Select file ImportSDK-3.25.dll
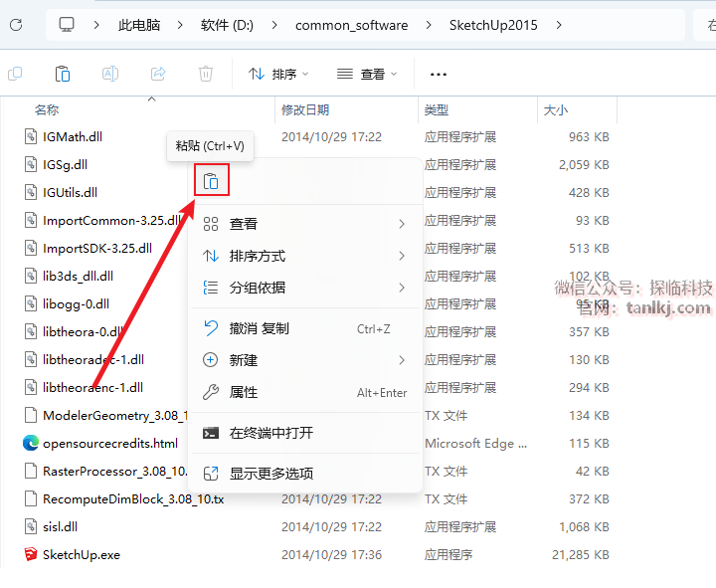 coord(97,248)
